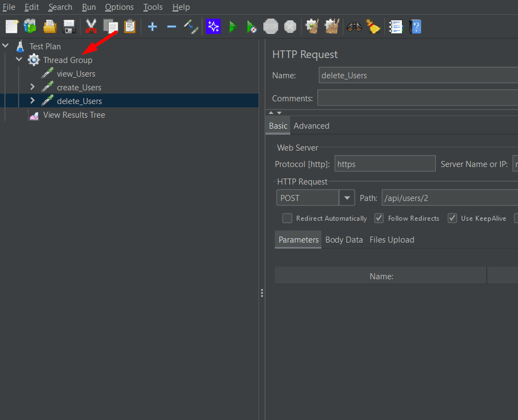Enable the Redirect Automatically checkbox
This screenshot has width=518, height=420.
click(287, 218)
